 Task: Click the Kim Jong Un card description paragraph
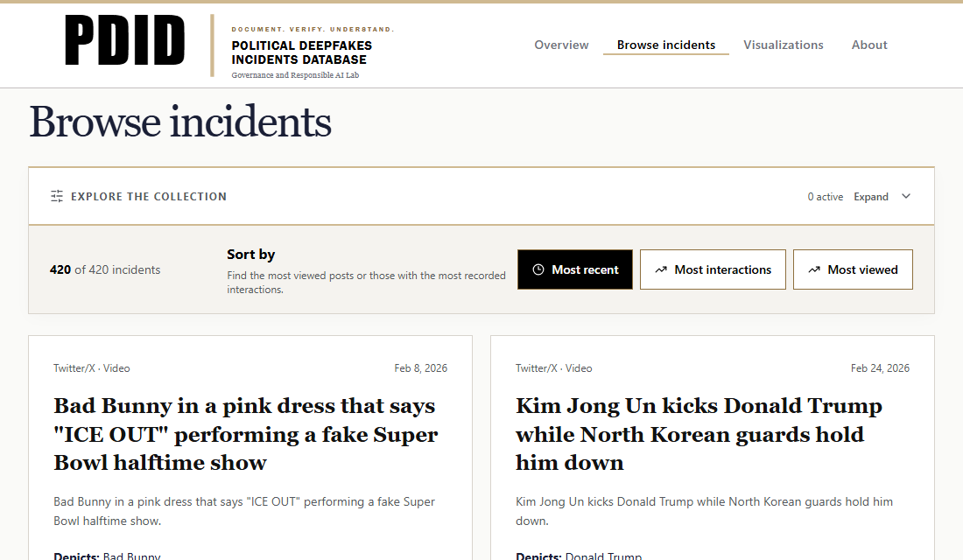coord(705,511)
